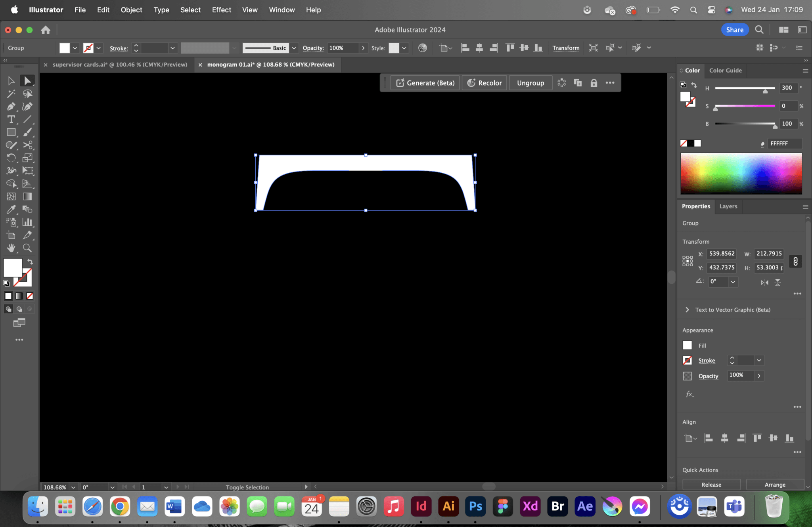Pick a color from the color spectrum
This screenshot has width=812, height=527.
(x=741, y=173)
